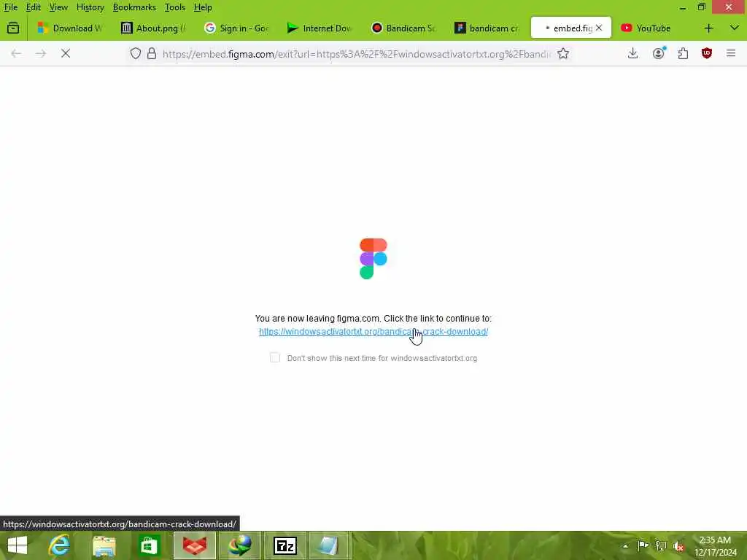Click the muted volume tray icon

[x=679, y=546]
